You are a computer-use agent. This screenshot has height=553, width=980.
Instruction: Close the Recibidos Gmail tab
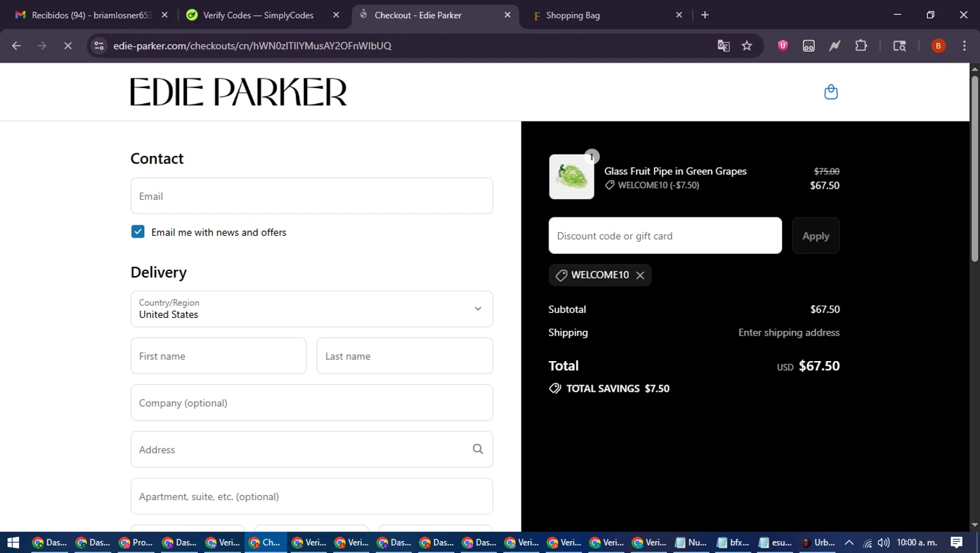(x=165, y=15)
